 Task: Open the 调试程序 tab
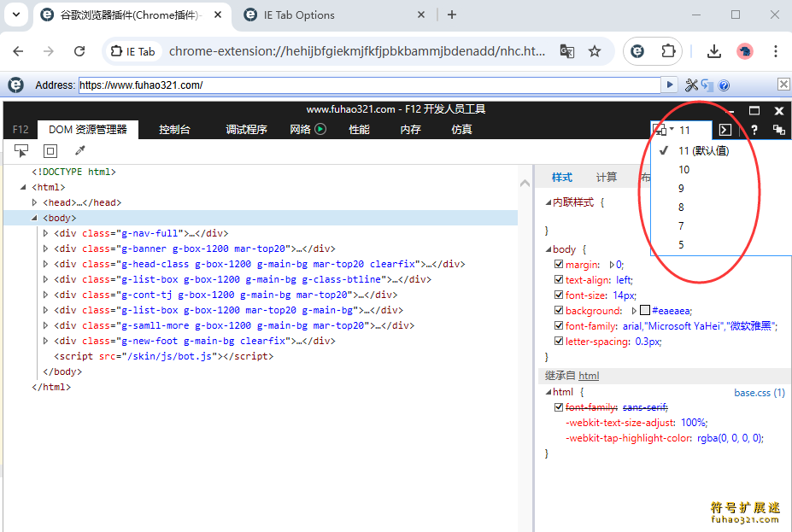246,130
